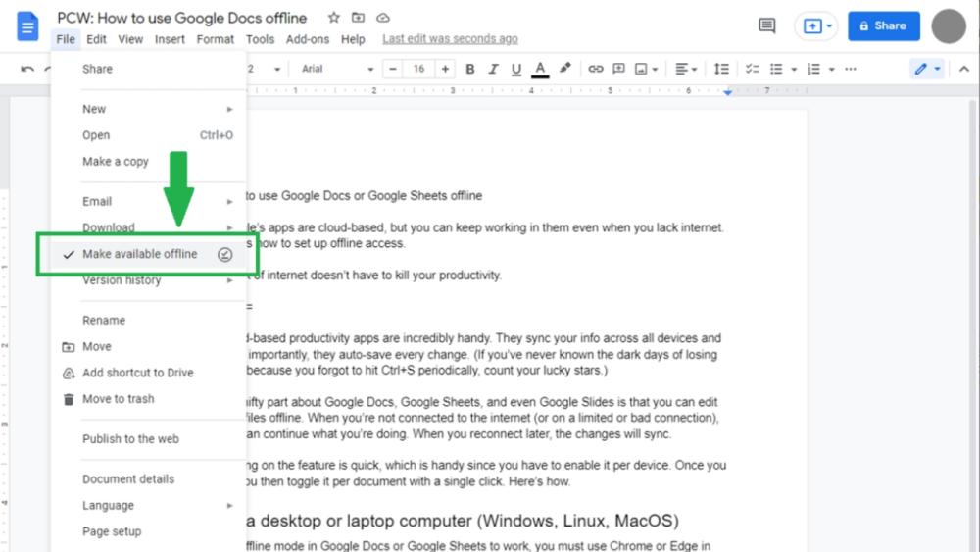Decrease font size with minus

(x=393, y=69)
